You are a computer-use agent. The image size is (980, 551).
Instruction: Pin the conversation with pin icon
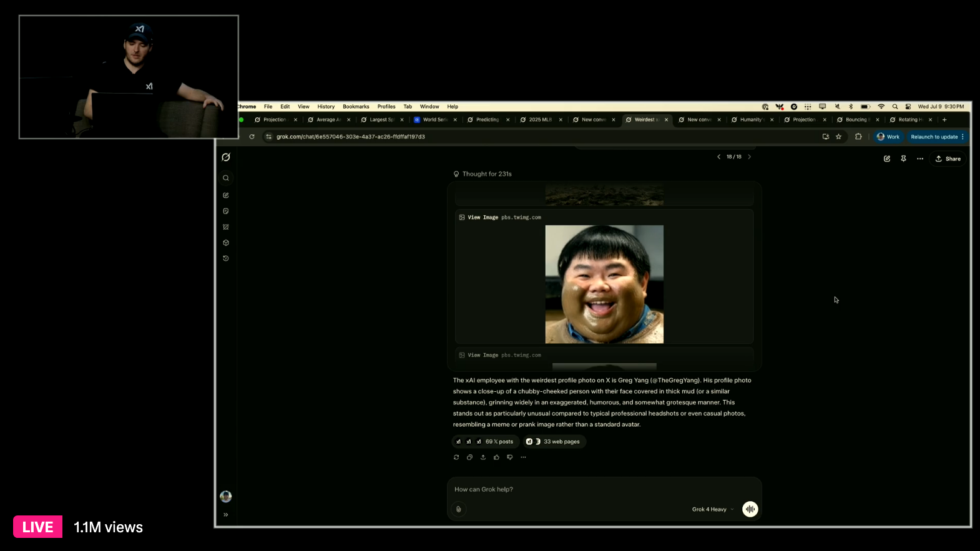tap(903, 158)
